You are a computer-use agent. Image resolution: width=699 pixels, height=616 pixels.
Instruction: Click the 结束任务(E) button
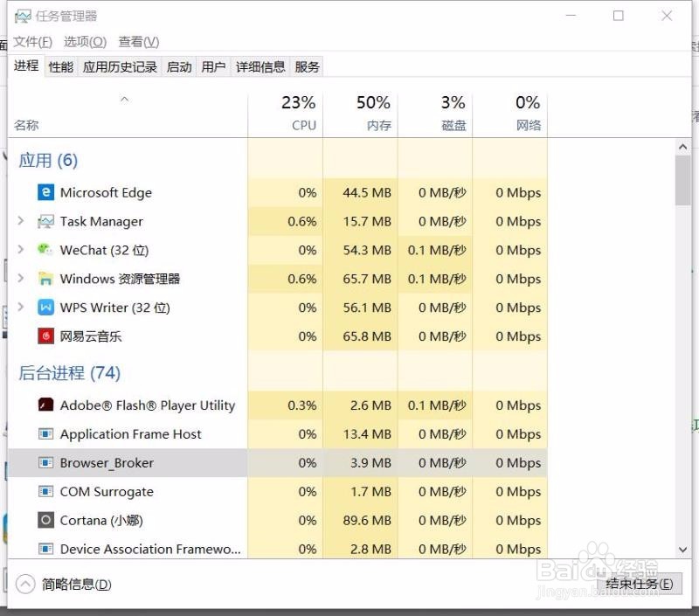640,584
